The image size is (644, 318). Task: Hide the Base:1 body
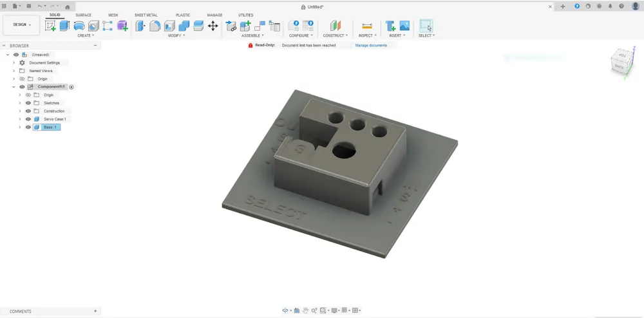[28, 127]
